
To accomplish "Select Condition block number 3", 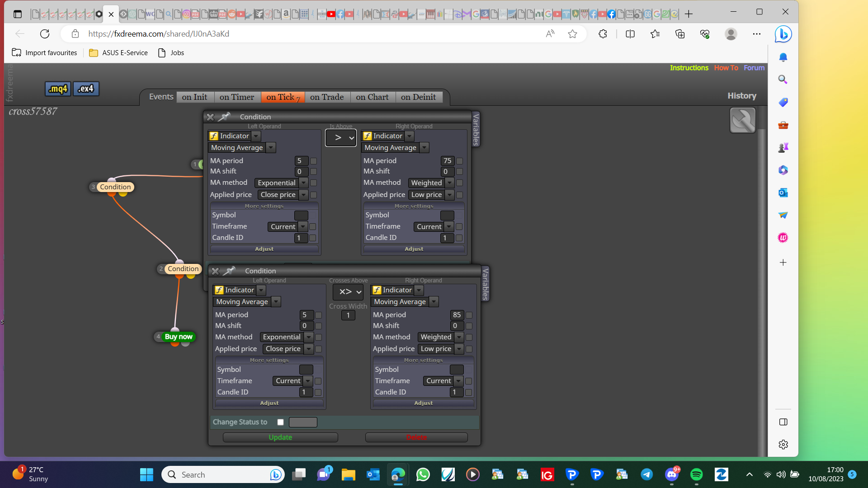I will 115,187.
